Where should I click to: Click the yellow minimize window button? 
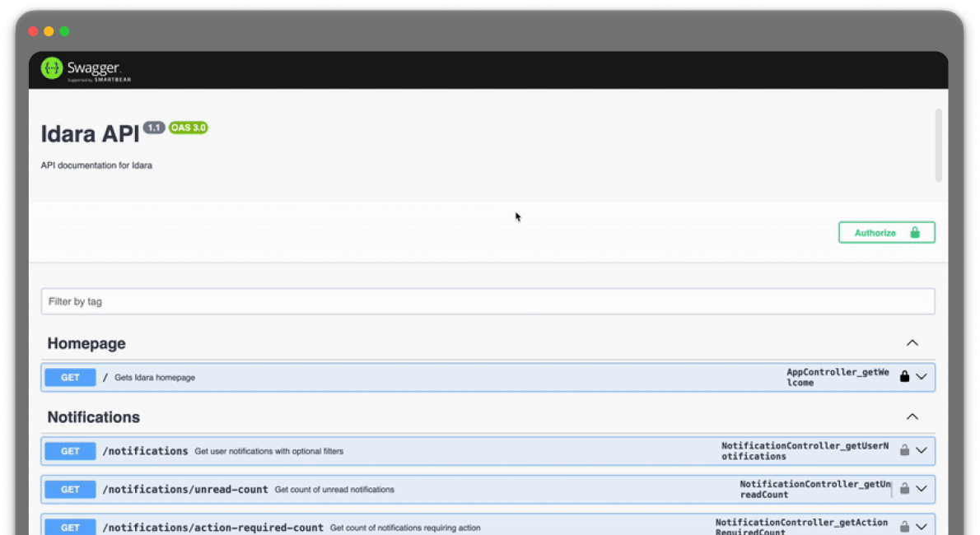point(49,31)
